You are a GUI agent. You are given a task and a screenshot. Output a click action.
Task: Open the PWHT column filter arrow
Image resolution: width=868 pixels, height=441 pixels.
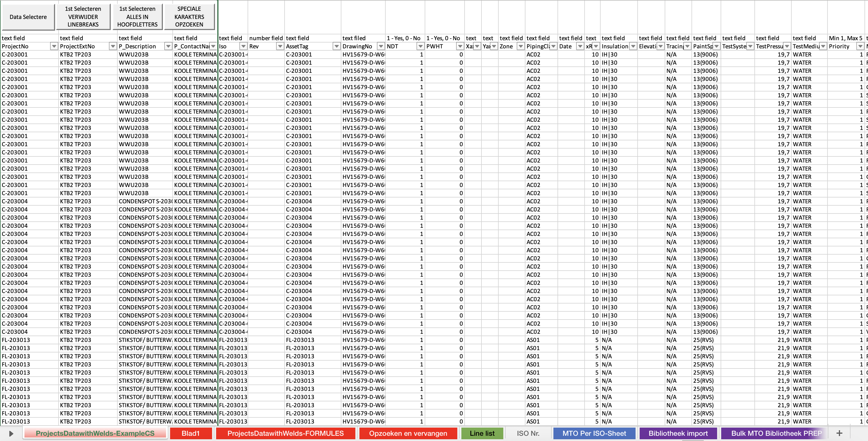[460, 47]
